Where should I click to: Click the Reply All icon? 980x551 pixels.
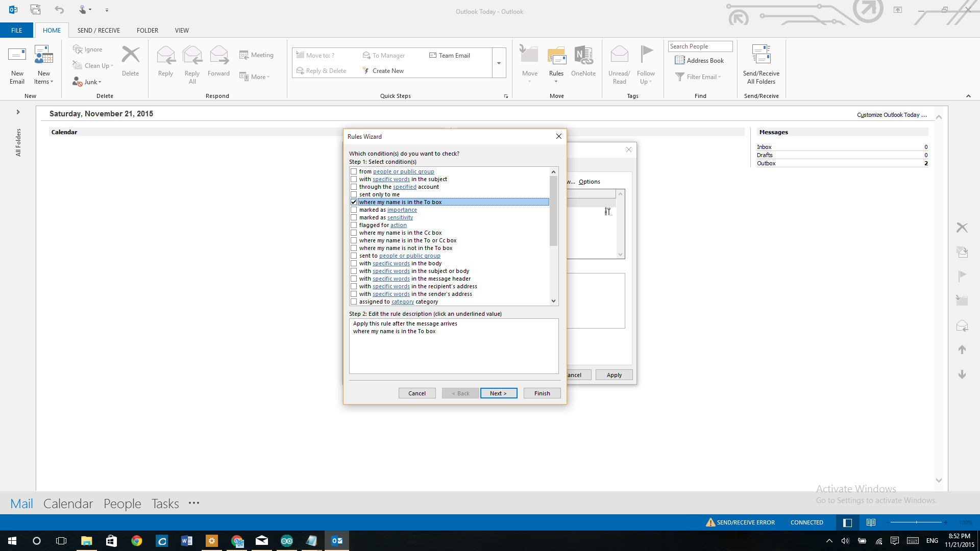click(x=192, y=55)
